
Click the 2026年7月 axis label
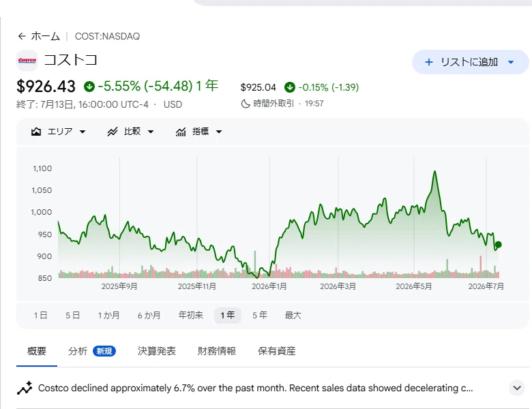point(486,286)
